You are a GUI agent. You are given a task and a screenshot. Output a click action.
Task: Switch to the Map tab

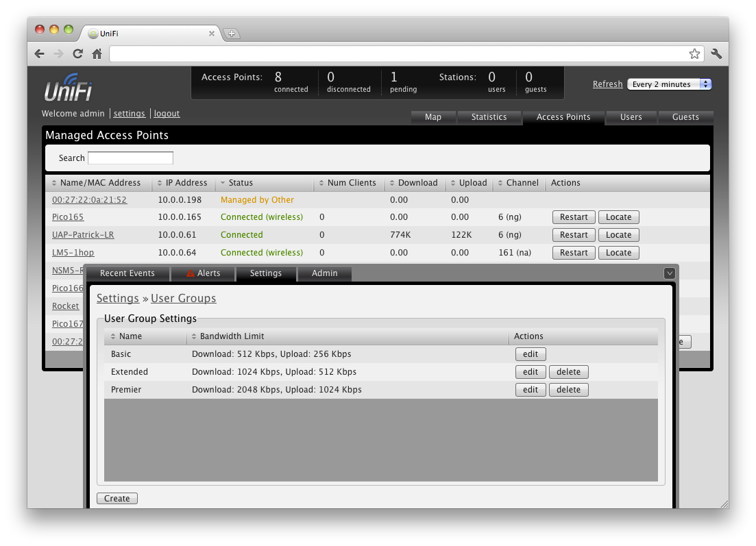tap(433, 117)
